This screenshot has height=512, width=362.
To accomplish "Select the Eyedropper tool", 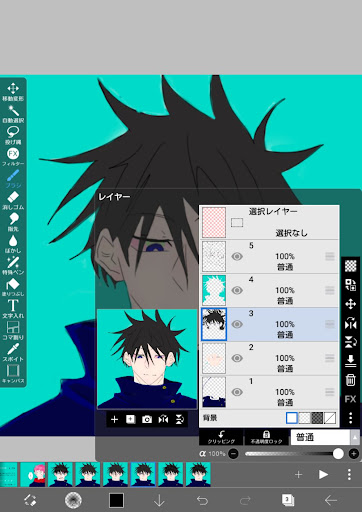I will click(x=13, y=352).
